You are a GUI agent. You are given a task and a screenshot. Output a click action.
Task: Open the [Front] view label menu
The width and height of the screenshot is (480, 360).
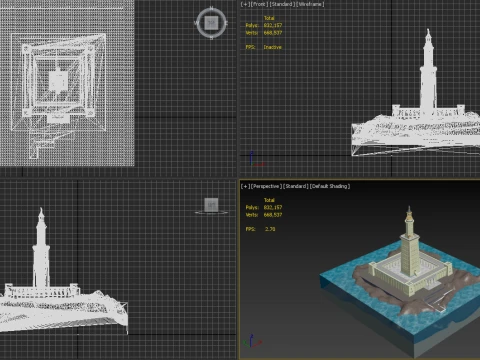point(259,4)
